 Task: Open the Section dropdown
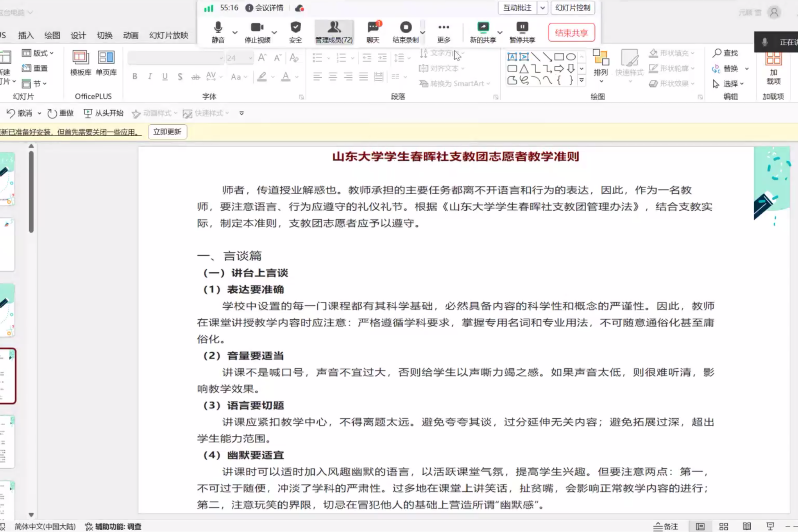[x=34, y=83]
